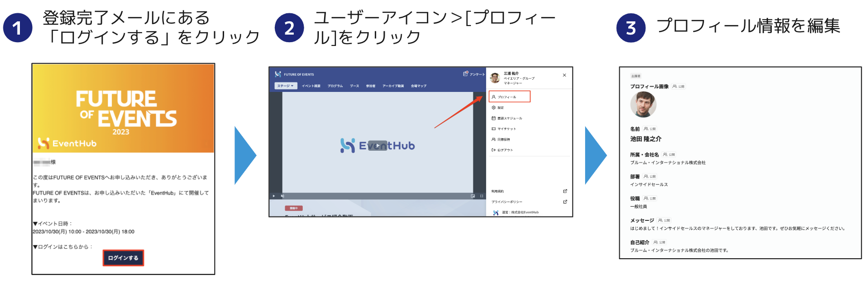Click the job title value 一般社員
This screenshot has width=868, height=290.
point(639,207)
